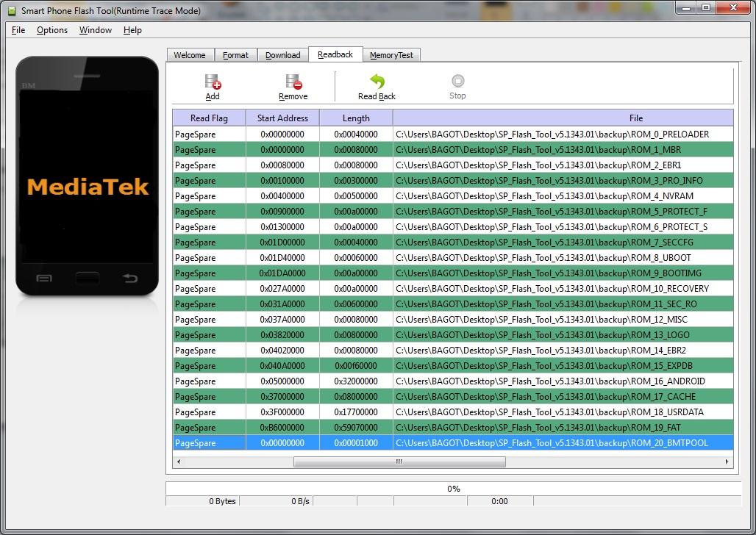Switch to the Download tab
Image resolution: width=756 pixels, height=535 pixels.
(283, 55)
